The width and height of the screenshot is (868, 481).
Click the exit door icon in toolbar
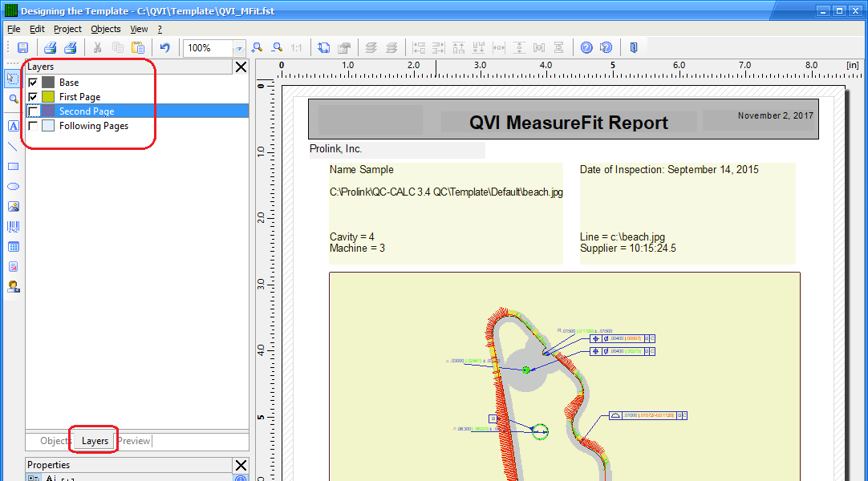point(634,48)
